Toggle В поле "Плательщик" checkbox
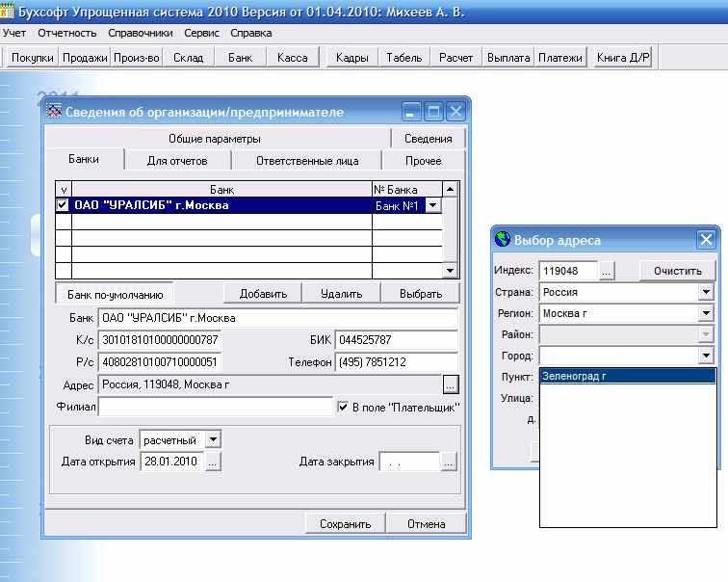This screenshot has width=728, height=582. click(x=343, y=408)
